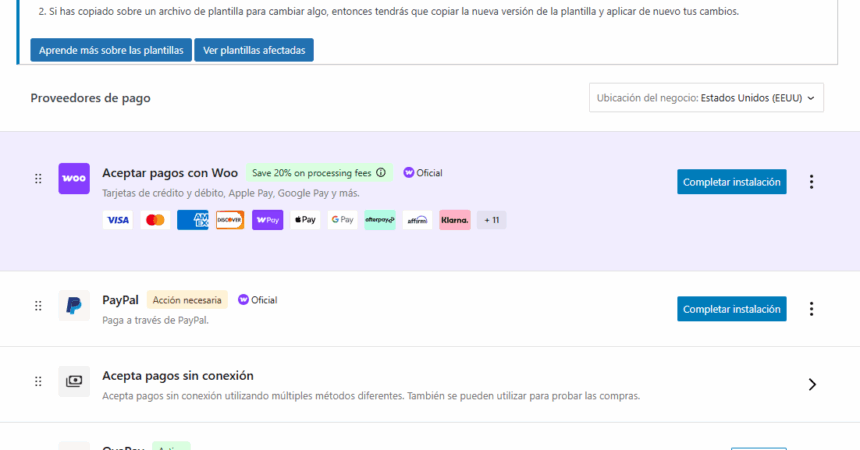Open the three-dot menu for Woo payments

811,182
